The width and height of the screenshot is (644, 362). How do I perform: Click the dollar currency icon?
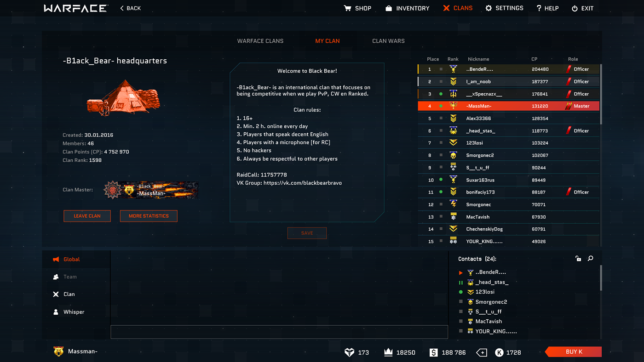(x=433, y=352)
